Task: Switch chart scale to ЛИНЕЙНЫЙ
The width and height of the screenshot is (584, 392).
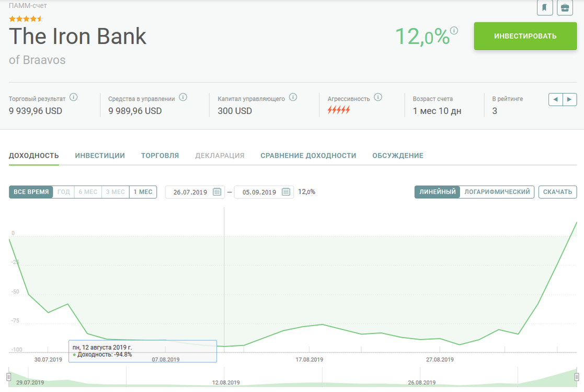Action: pos(437,192)
